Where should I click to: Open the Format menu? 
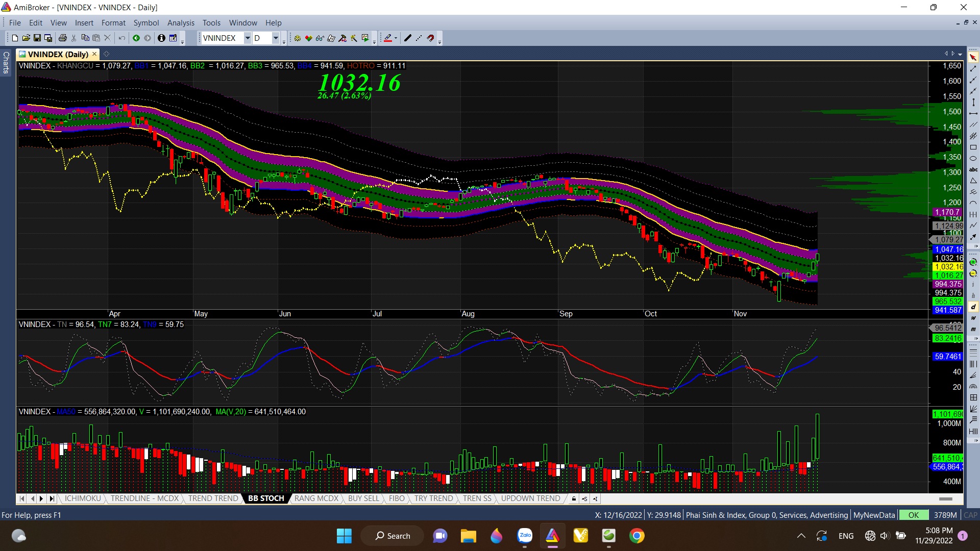113,23
